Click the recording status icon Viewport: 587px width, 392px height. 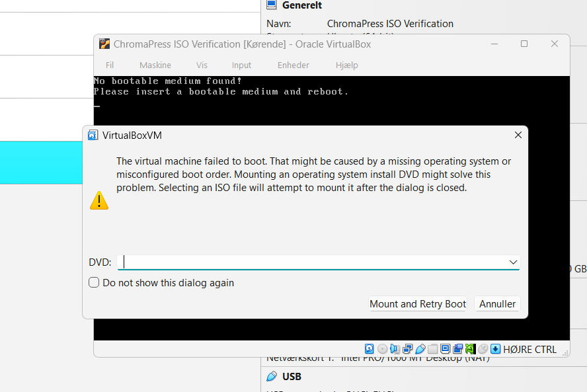pyautogui.click(x=457, y=349)
